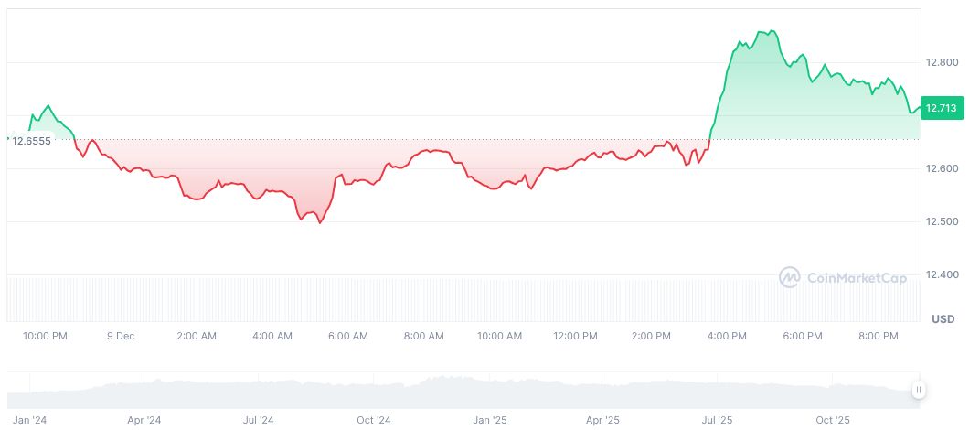Click the 12.500 price axis label
980x430 pixels.
click(x=942, y=221)
